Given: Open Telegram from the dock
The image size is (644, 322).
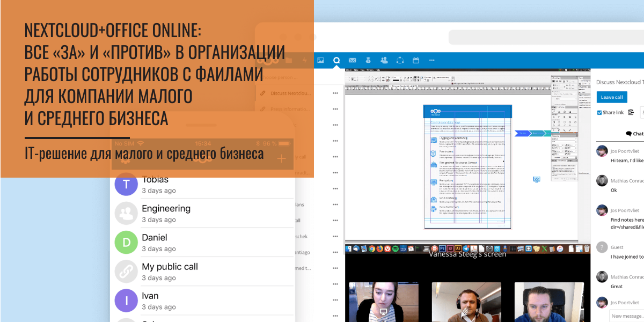Looking at the screenshot, I should (x=465, y=248).
